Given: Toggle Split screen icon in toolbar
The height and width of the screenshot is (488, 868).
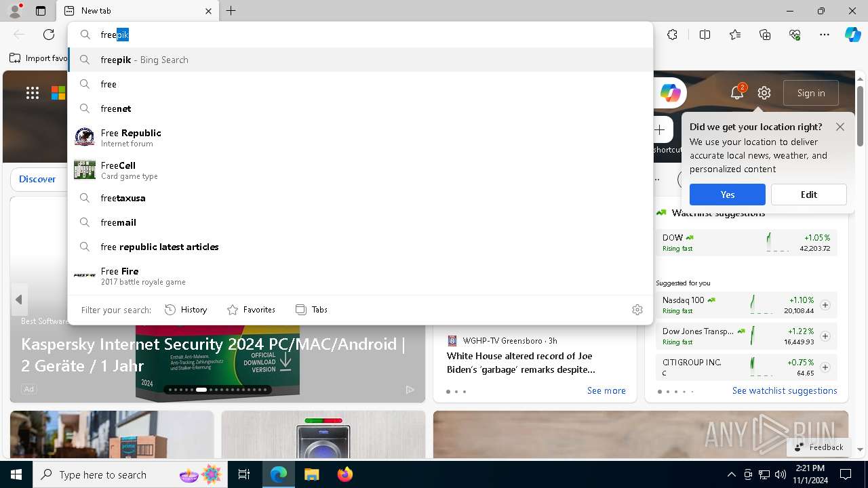Looking at the screenshot, I should pos(705,35).
